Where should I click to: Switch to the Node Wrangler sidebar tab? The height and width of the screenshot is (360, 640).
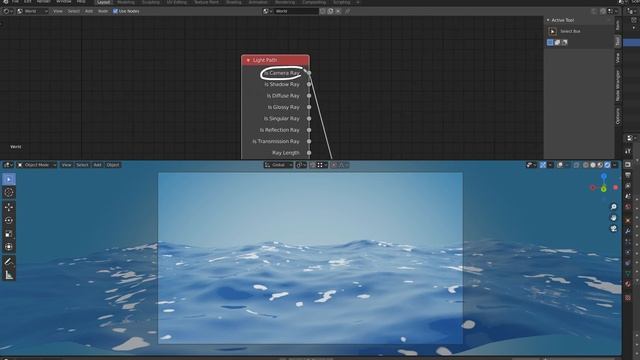click(618, 85)
